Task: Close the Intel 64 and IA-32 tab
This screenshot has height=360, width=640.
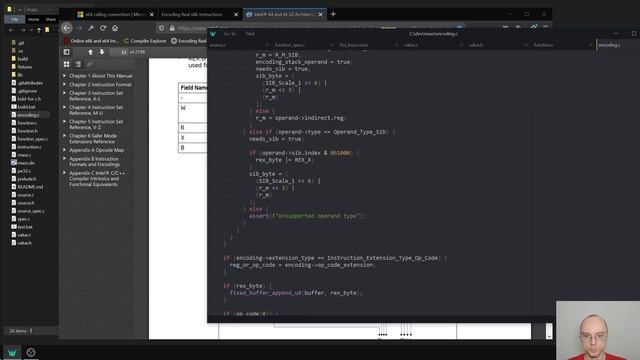Action: click(x=320, y=14)
